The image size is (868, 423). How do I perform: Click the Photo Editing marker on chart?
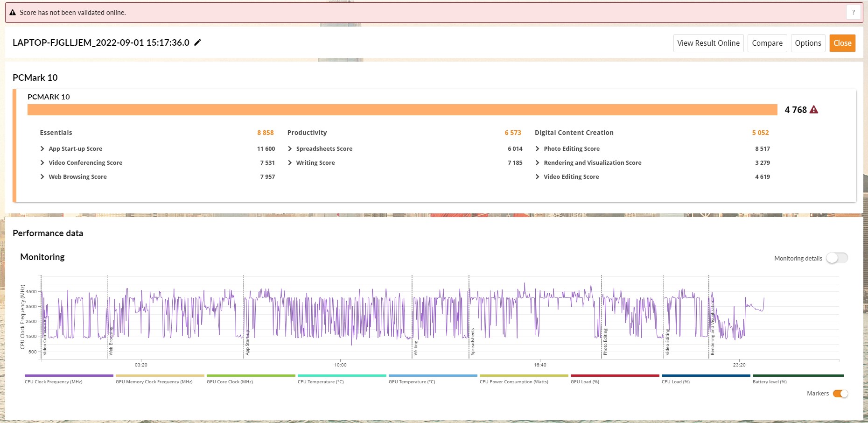[605, 342]
